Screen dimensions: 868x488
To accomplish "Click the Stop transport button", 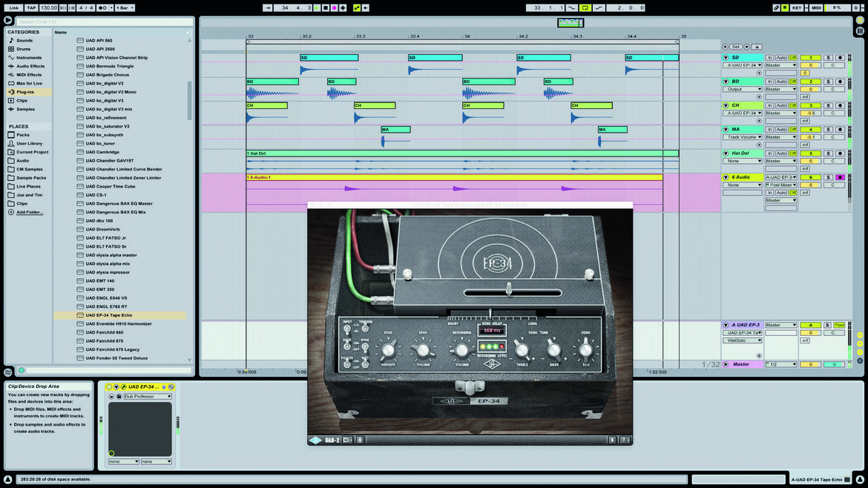I will point(326,7).
